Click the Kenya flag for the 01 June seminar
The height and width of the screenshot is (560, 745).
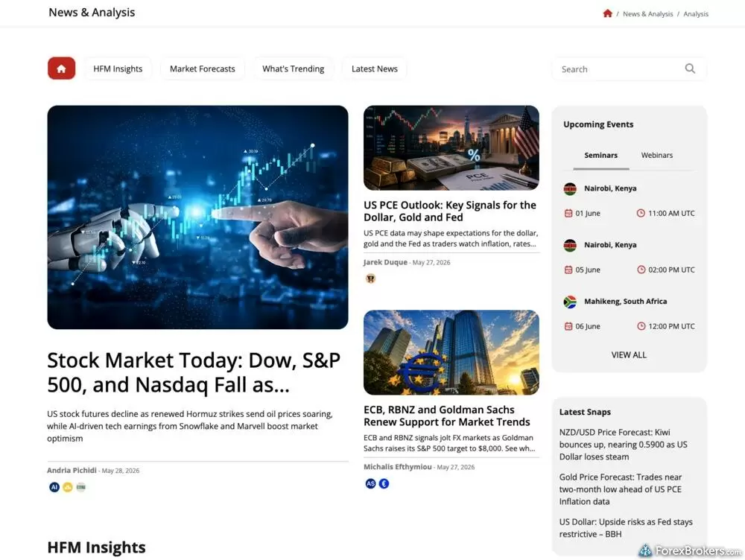point(570,188)
